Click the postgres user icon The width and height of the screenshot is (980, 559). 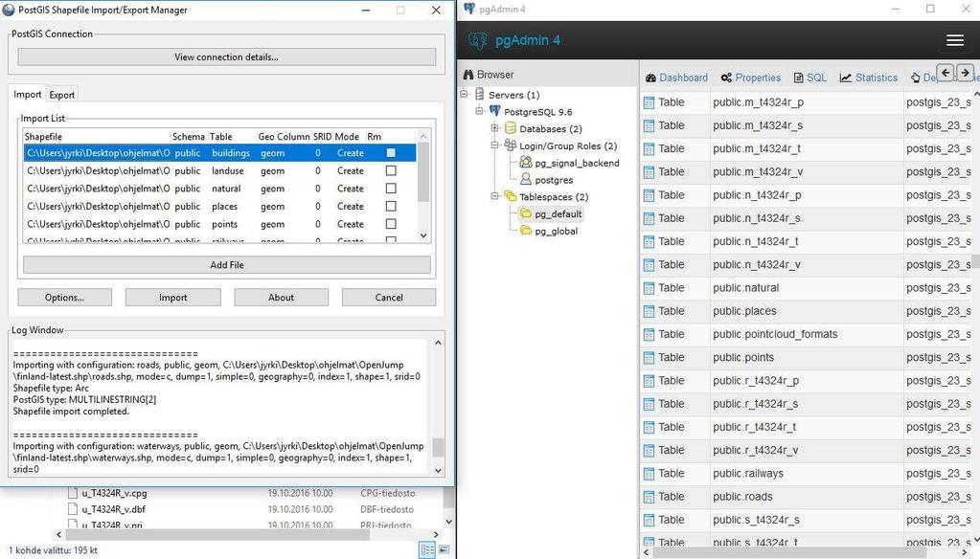[526, 179]
